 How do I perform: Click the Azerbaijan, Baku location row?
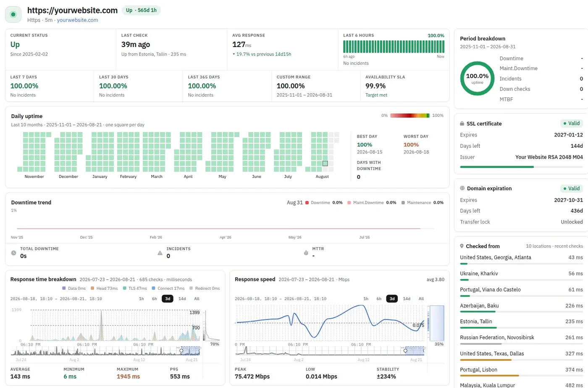click(x=521, y=307)
